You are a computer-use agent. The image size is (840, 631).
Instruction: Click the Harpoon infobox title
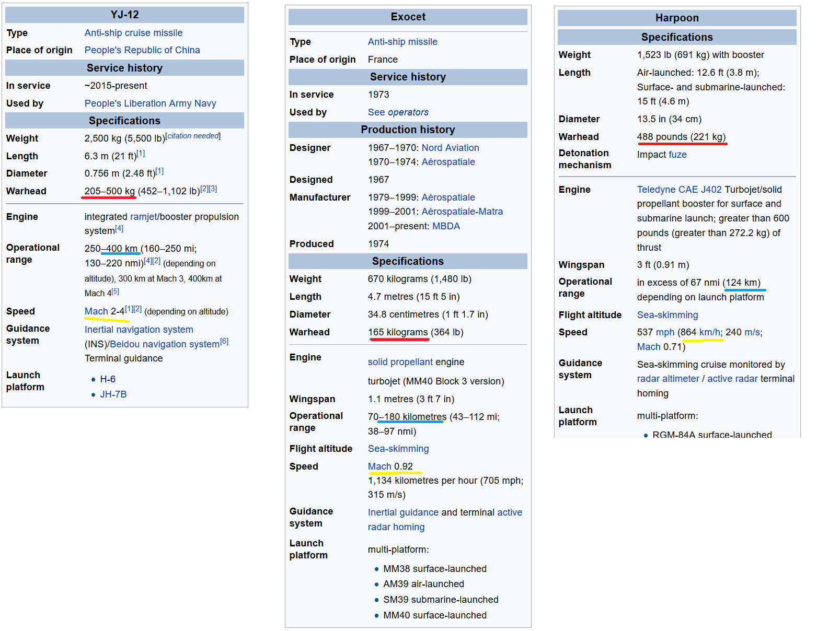click(x=677, y=18)
